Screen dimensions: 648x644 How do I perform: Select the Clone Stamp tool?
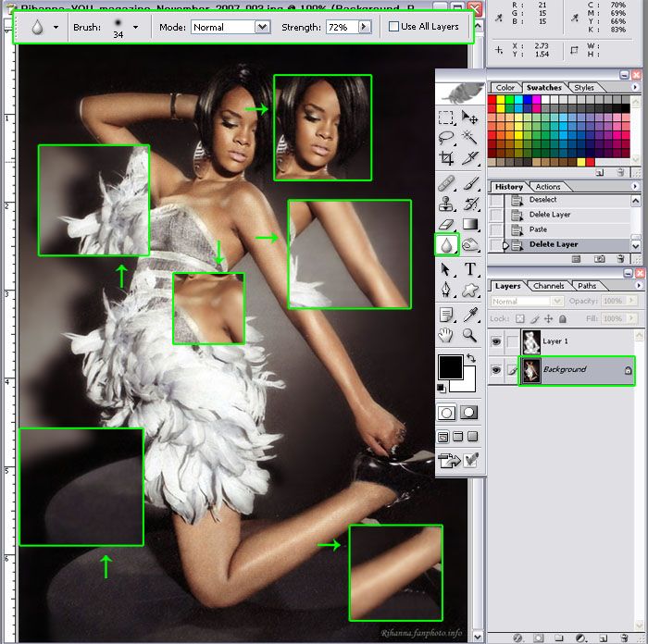[446, 204]
